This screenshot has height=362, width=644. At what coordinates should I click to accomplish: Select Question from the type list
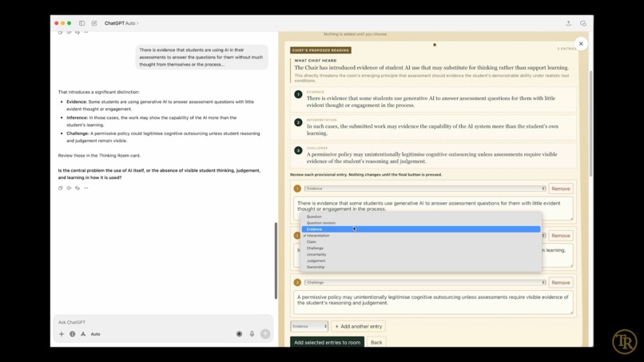(421, 217)
